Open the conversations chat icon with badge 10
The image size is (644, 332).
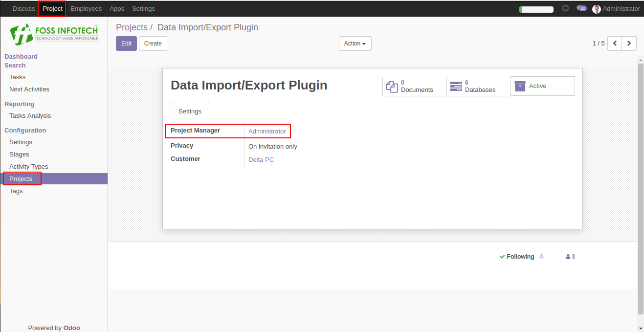click(x=581, y=8)
